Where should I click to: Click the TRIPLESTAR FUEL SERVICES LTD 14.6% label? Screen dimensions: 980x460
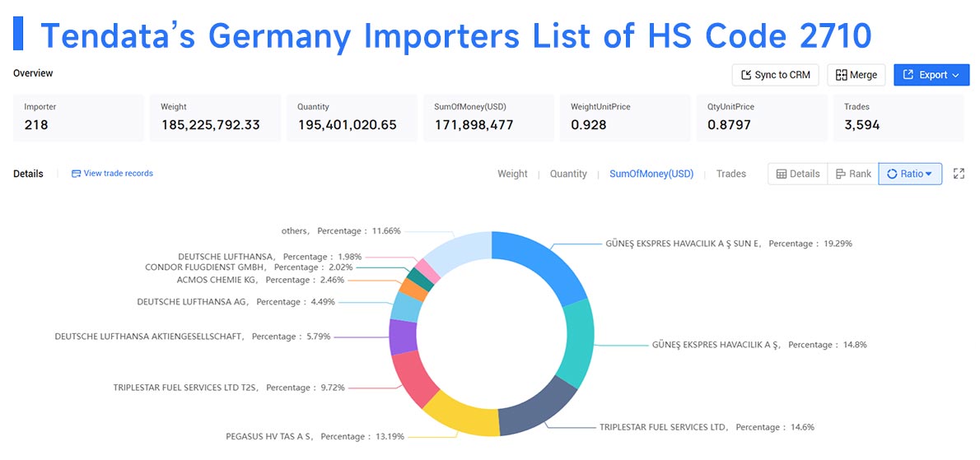[x=707, y=428]
